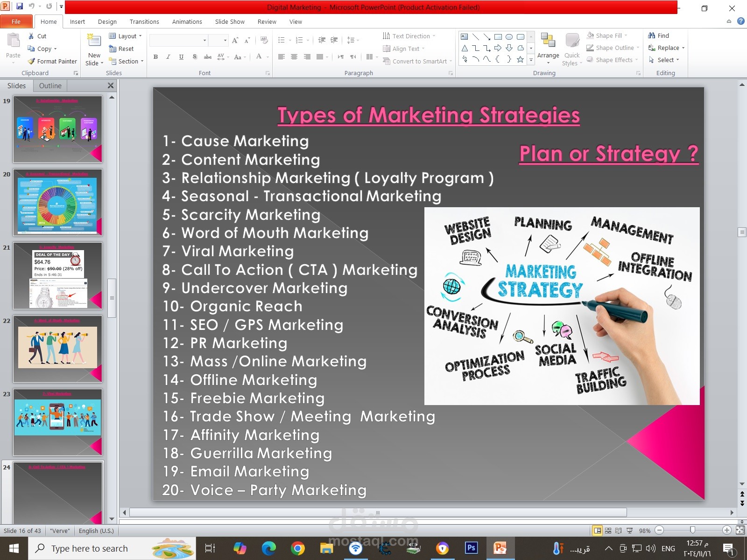Click the zoom slider handle

[x=692, y=530]
